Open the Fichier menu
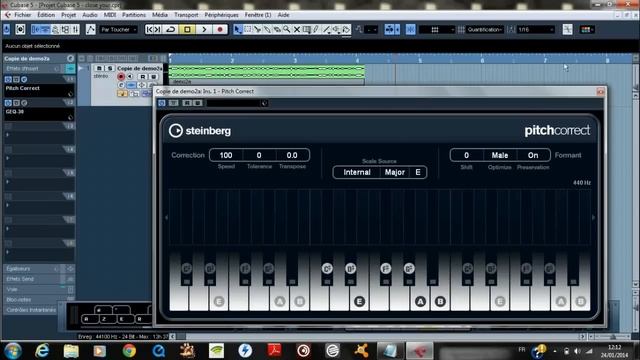 click(22, 15)
